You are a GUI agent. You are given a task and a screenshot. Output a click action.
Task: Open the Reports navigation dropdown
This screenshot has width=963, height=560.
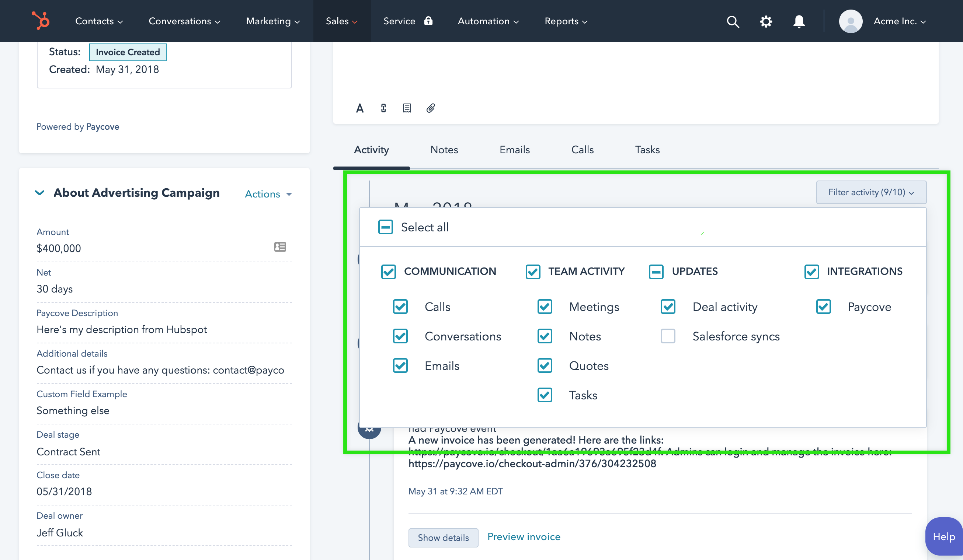566,21
